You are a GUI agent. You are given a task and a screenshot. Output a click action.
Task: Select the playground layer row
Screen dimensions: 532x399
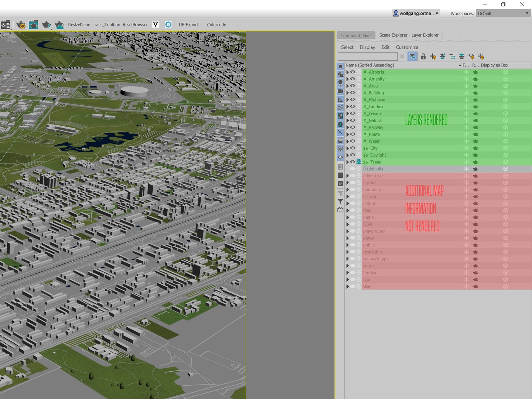tap(438, 231)
